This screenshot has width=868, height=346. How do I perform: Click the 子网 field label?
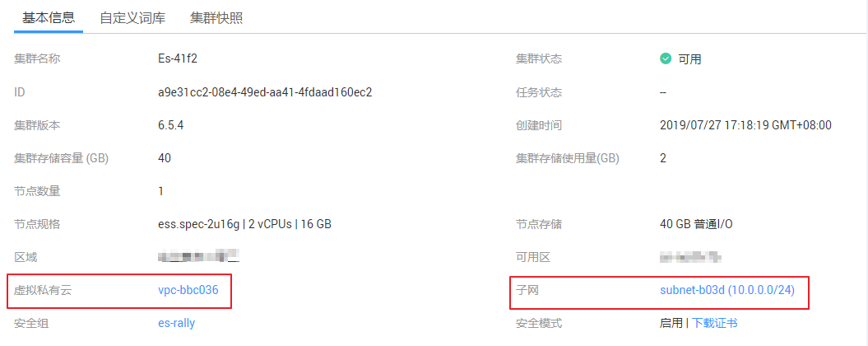coord(527,290)
